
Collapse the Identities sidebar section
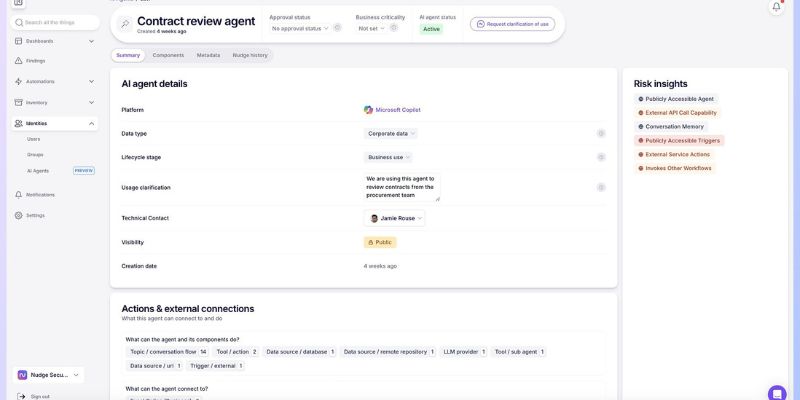point(92,123)
